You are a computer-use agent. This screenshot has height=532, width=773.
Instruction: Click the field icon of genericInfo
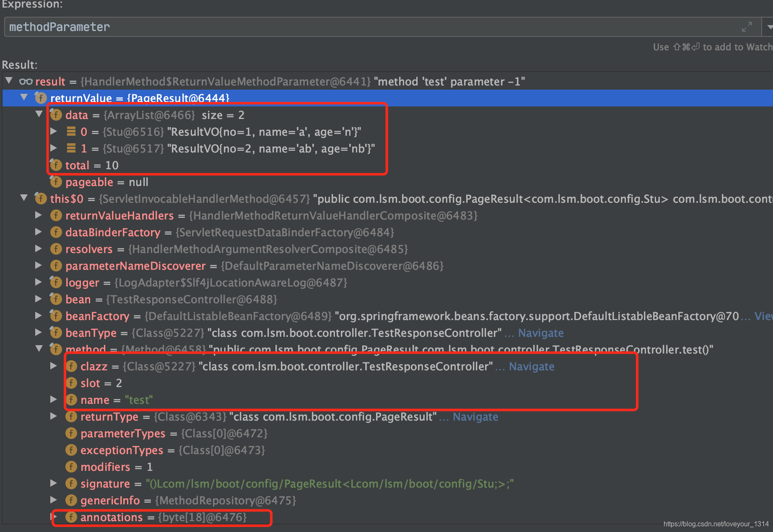click(x=71, y=500)
